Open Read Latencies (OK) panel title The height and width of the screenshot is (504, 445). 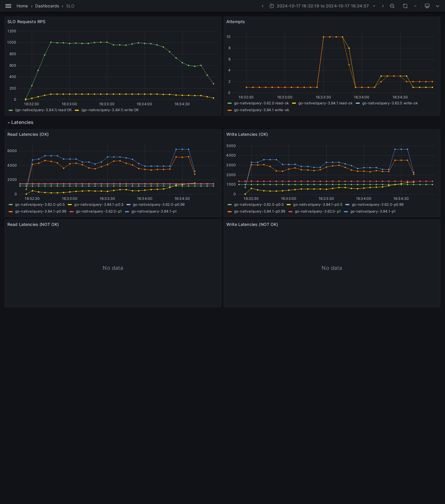(x=28, y=134)
